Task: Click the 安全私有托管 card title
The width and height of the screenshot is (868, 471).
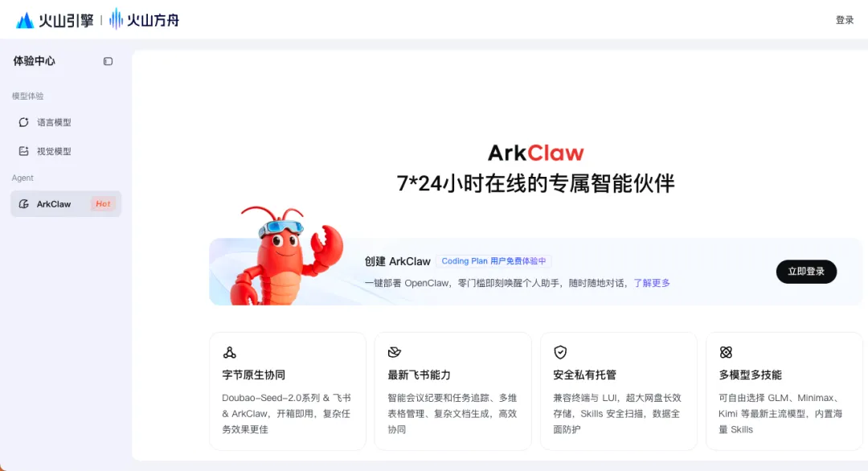Action: tap(584, 375)
